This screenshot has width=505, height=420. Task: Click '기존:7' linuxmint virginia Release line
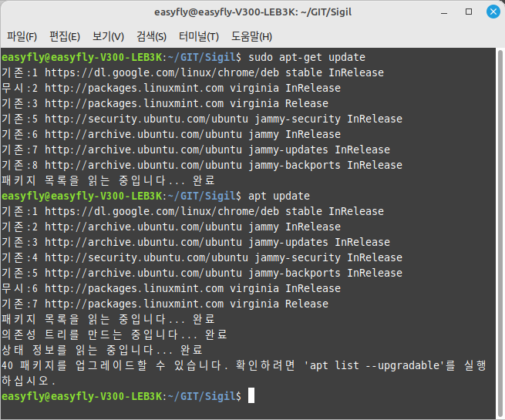165,304
